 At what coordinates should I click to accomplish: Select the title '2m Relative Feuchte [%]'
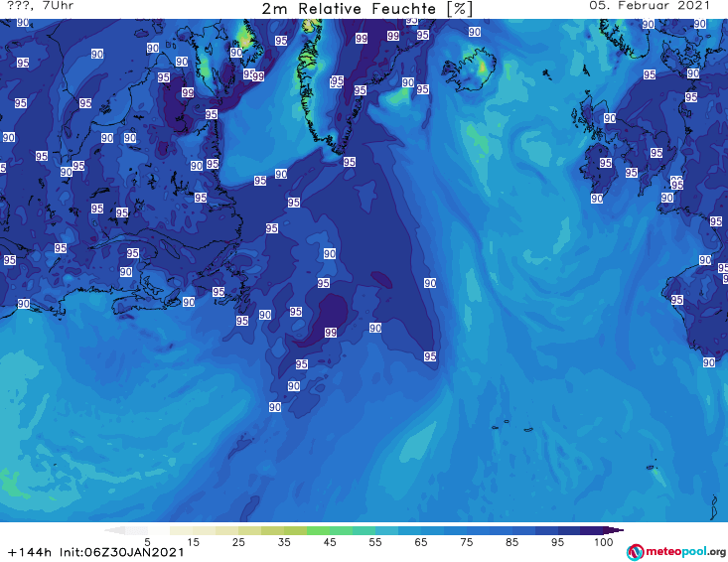(x=367, y=9)
